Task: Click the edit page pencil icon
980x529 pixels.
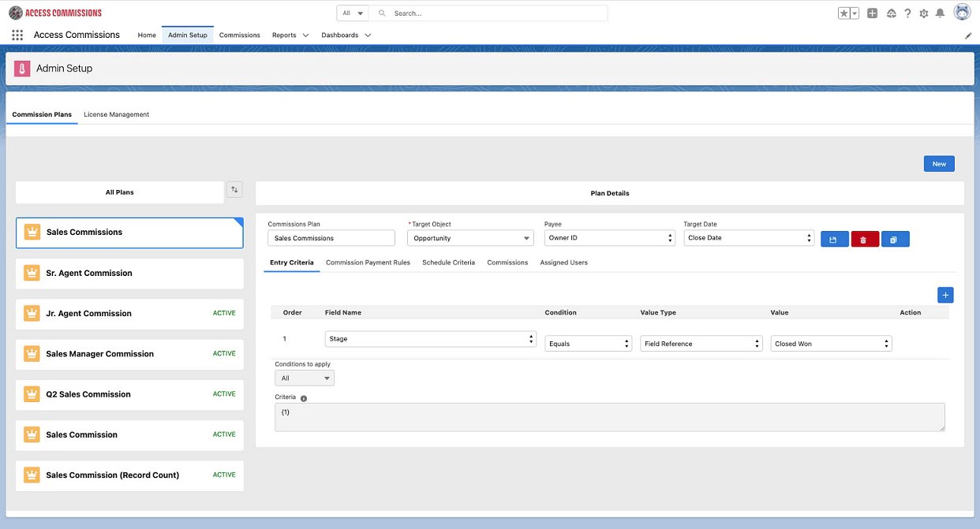Action: coord(968,35)
